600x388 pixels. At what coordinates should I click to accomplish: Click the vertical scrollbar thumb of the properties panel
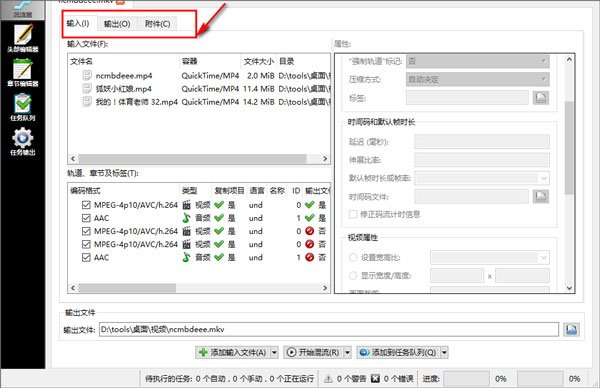pyautogui.click(x=569, y=147)
